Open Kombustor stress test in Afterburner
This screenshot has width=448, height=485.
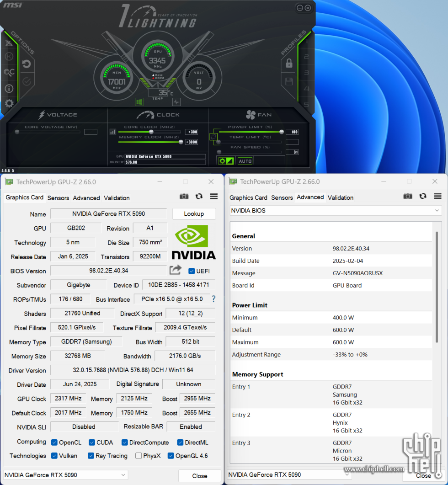coord(9,57)
